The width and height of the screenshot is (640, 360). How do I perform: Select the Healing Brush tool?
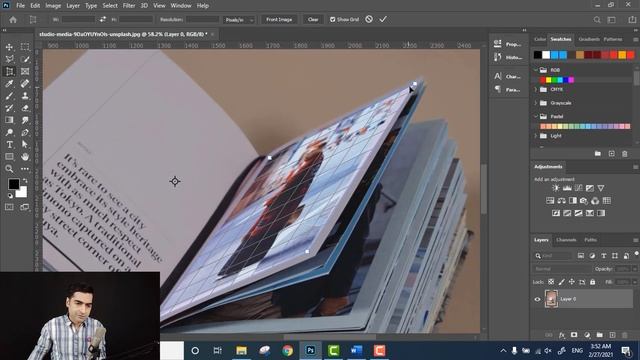coord(25,84)
